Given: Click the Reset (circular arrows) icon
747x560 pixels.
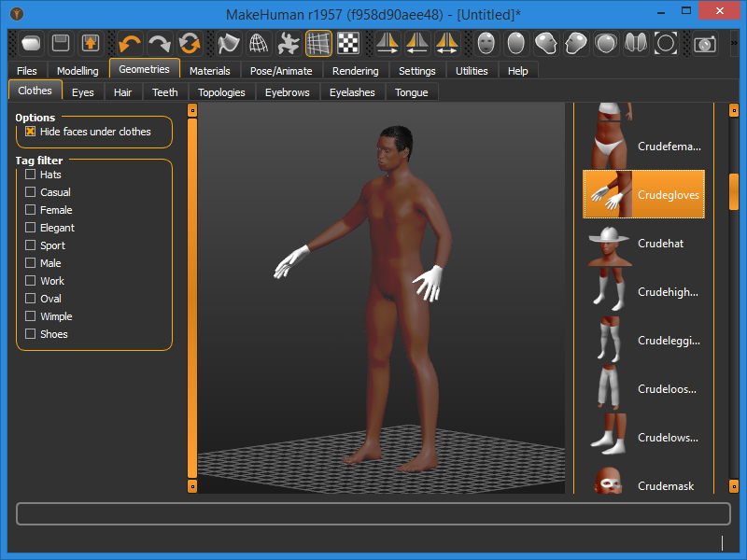Looking at the screenshot, I should tap(190, 43).
